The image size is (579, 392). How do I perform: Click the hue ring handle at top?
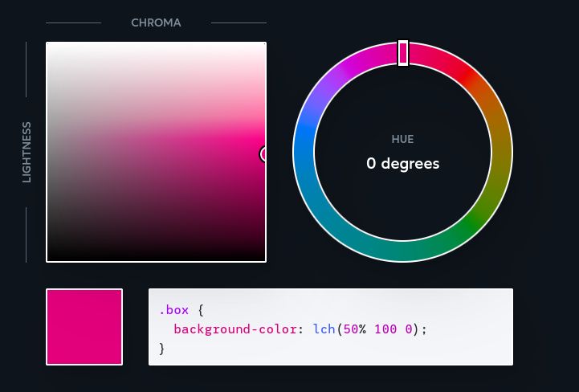pos(403,53)
